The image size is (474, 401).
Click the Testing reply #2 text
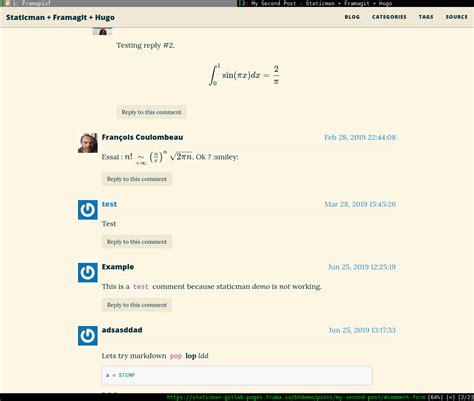(x=145, y=45)
